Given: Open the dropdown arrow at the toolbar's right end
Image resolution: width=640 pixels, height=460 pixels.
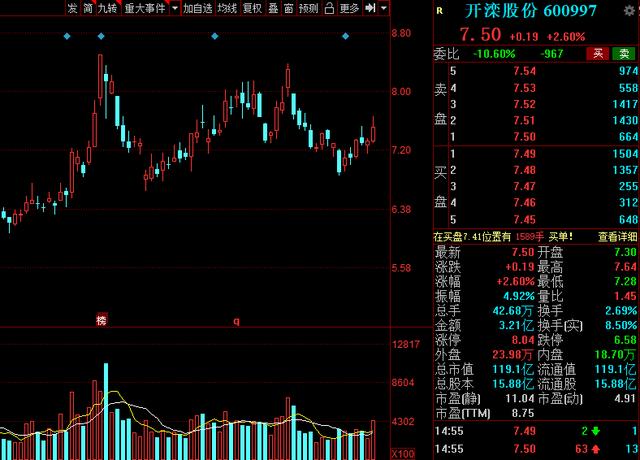Looking at the screenshot, I should point(384,8).
